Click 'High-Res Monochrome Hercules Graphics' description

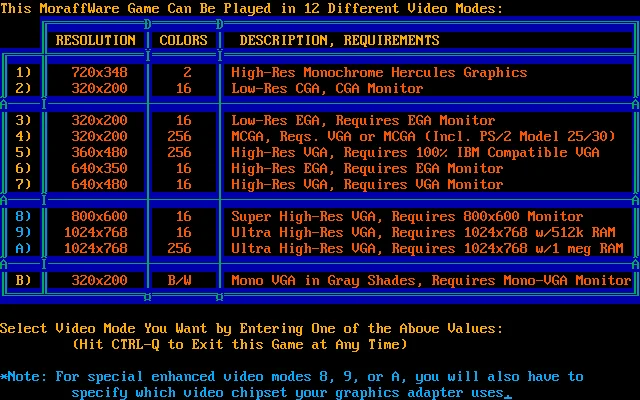pos(379,72)
